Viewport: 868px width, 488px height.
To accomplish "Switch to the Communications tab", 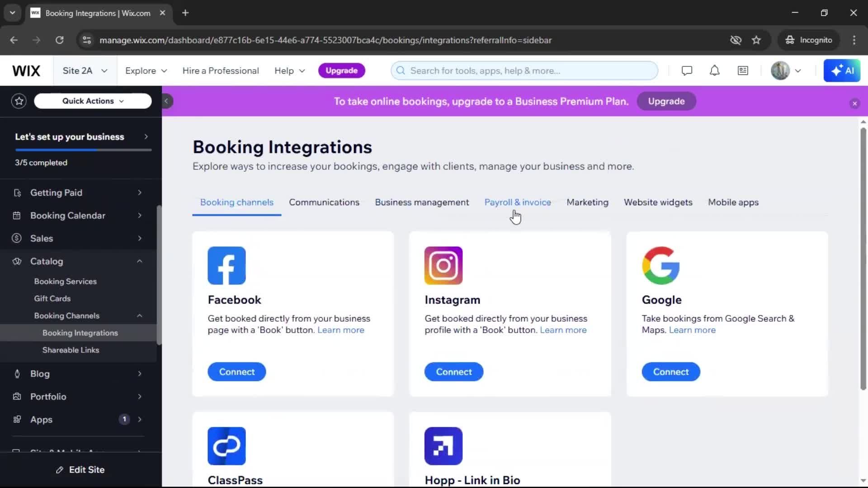I will [x=324, y=202].
